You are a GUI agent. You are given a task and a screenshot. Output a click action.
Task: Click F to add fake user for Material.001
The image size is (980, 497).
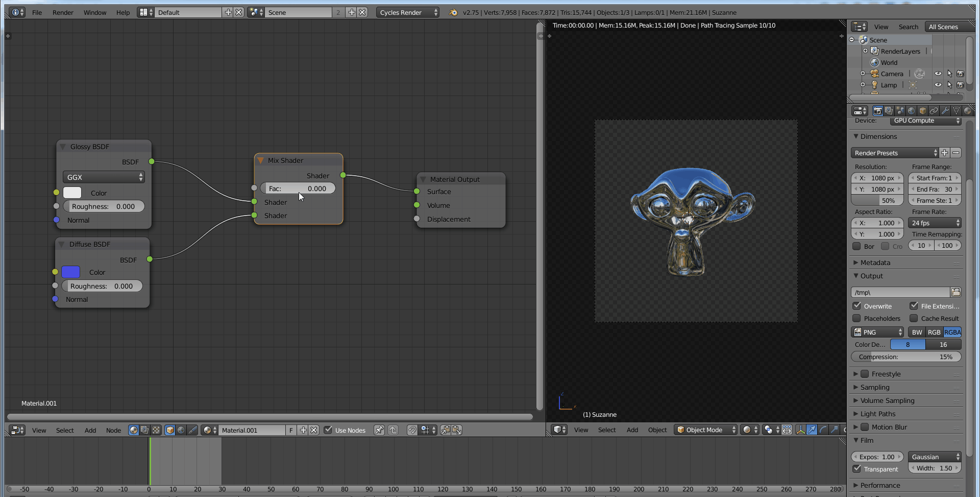290,430
